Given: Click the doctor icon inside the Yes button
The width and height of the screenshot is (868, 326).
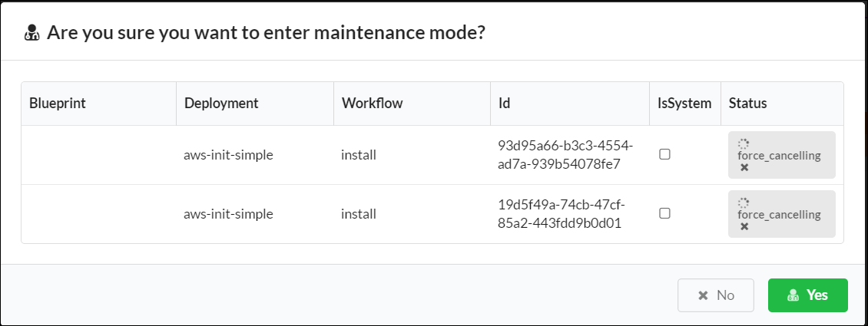Looking at the screenshot, I should (x=793, y=295).
